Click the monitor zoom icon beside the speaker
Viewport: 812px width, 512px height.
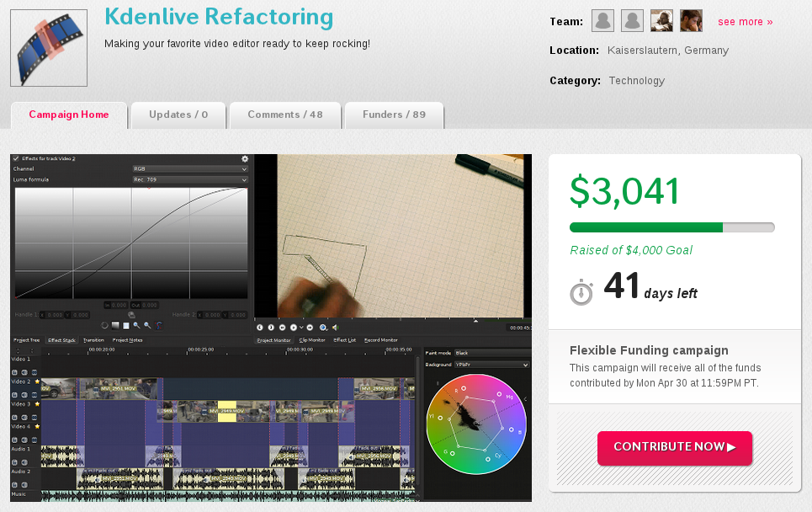323,328
